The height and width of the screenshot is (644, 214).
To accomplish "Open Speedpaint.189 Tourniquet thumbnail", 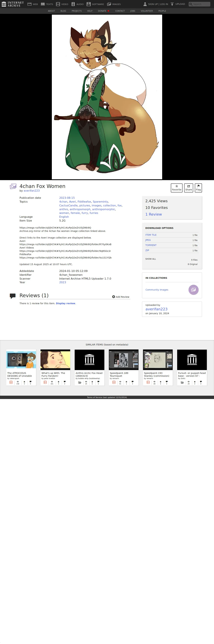I will (123, 360).
